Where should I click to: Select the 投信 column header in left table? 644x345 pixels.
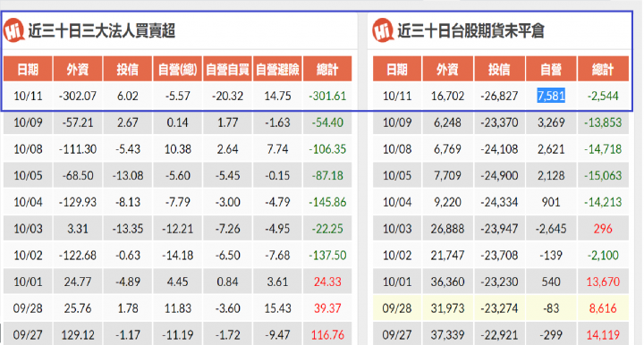(x=128, y=69)
